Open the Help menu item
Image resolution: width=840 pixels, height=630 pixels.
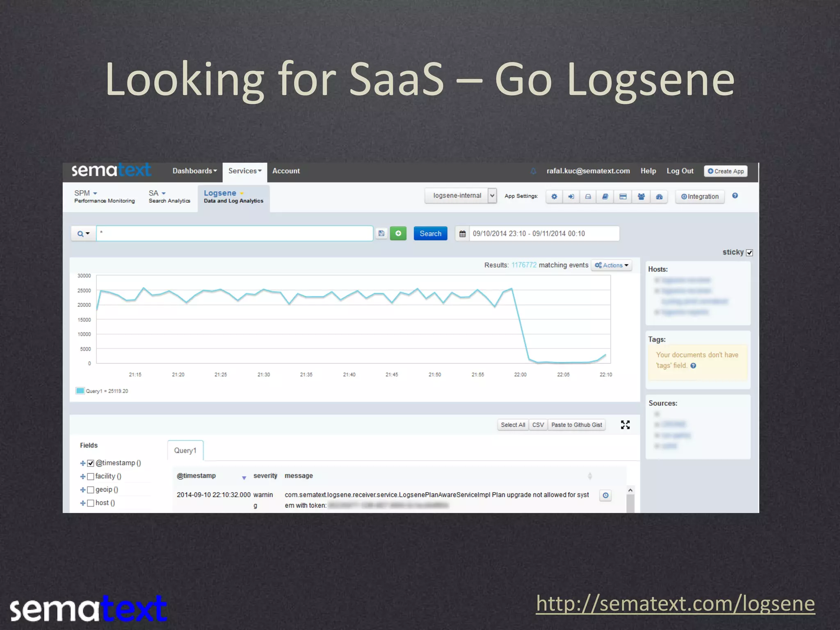point(648,171)
